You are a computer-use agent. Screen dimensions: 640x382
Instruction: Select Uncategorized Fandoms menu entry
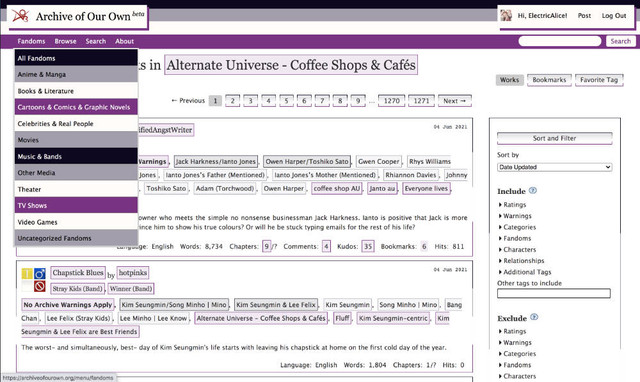[x=76, y=238]
